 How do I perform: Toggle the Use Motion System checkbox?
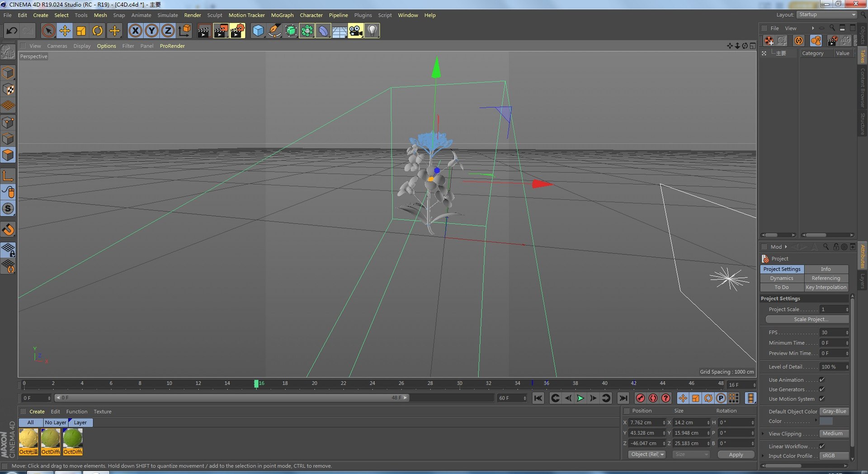(822, 399)
